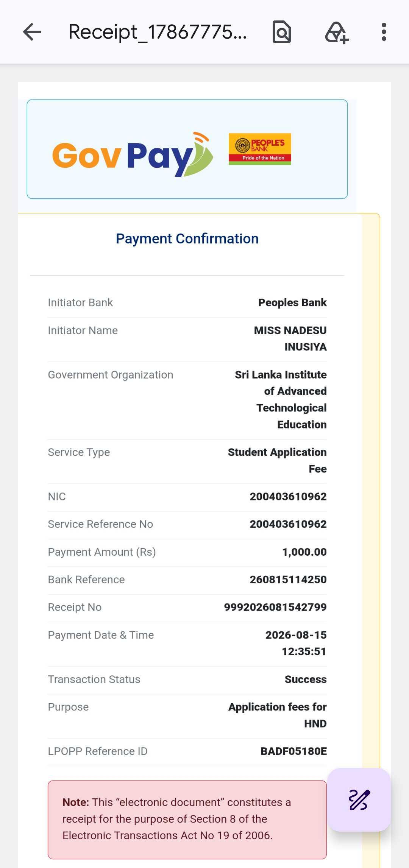Tap the annotate pen floating button

tap(359, 799)
